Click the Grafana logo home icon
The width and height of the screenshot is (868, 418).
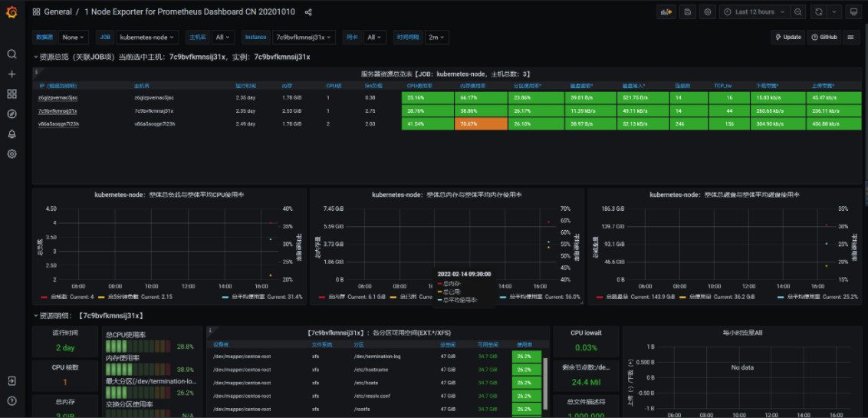click(x=12, y=12)
